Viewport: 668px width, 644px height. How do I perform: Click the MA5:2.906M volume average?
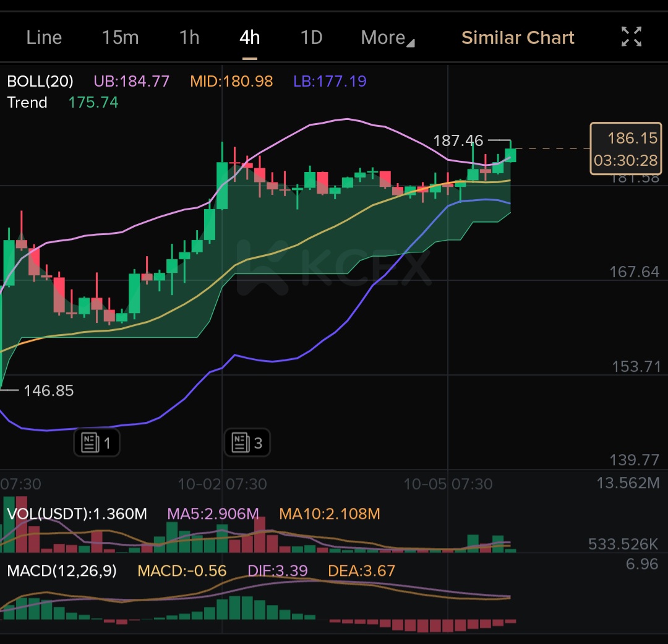(213, 513)
